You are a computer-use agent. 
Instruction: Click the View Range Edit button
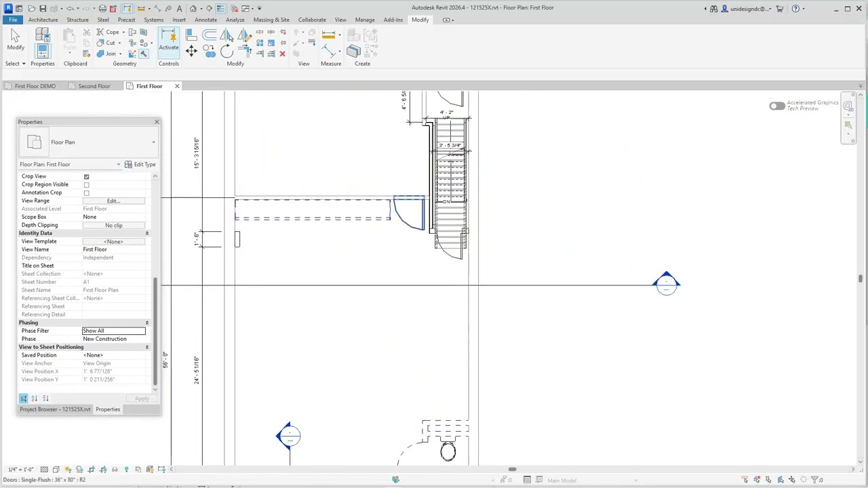pyautogui.click(x=113, y=201)
